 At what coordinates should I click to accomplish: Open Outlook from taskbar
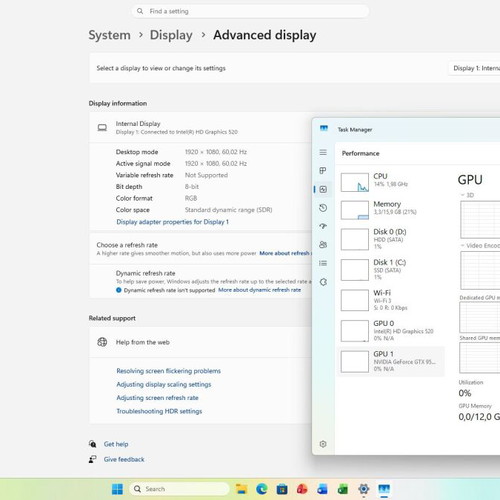(322, 489)
